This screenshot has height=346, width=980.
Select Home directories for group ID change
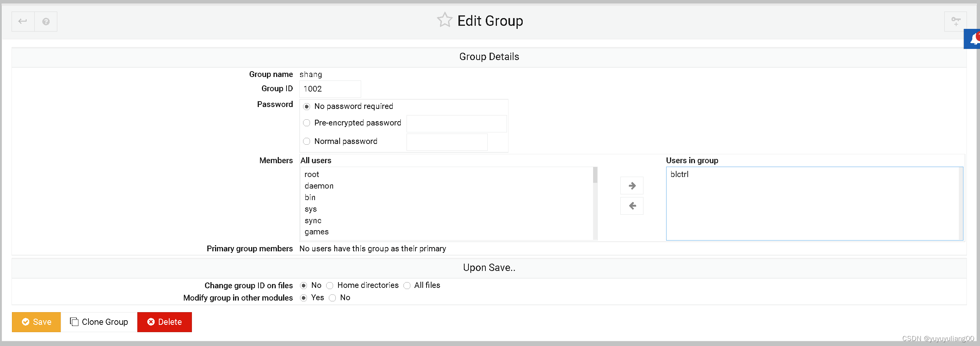tap(330, 286)
